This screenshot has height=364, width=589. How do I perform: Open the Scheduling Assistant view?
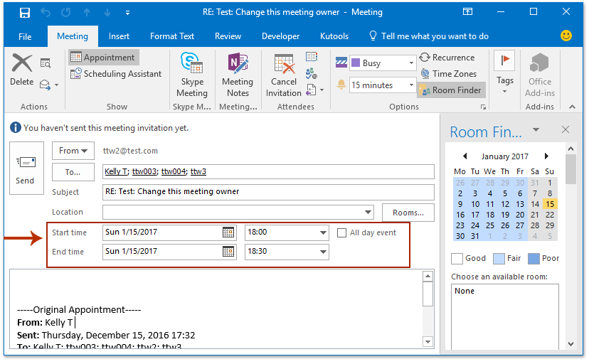click(x=115, y=74)
